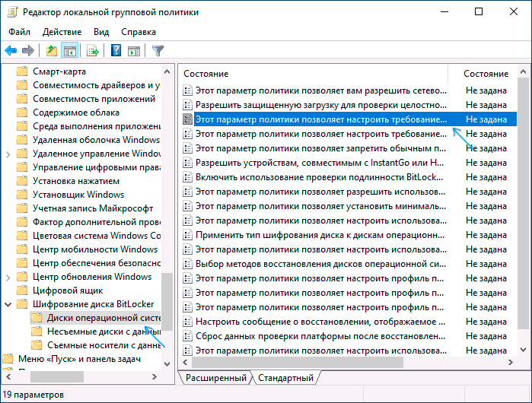Image resolution: width=532 pixels, height=403 pixels.
Task: Click the Forward arrow toolbar icon
Action: [x=28, y=51]
